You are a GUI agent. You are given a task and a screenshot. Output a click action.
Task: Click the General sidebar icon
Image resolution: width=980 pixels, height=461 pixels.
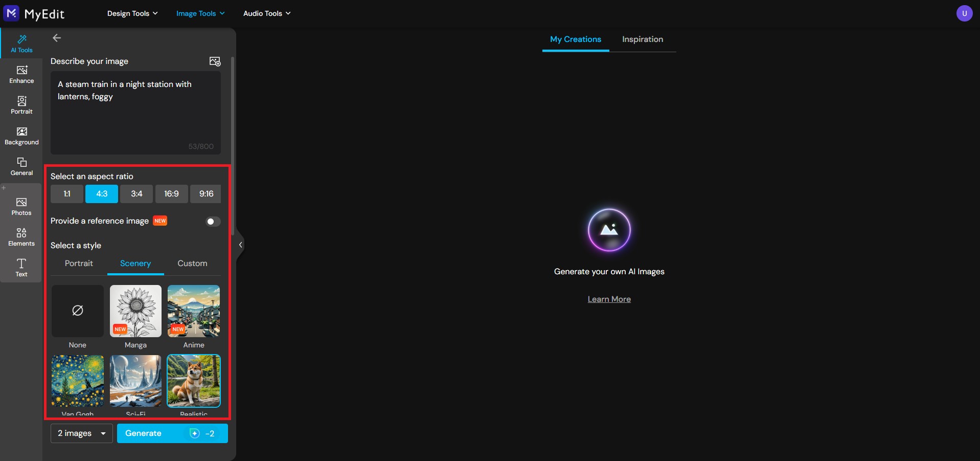pos(21,166)
